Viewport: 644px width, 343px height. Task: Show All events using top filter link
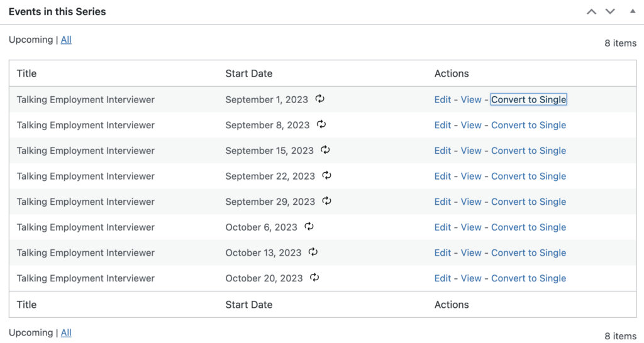pyautogui.click(x=66, y=40)
